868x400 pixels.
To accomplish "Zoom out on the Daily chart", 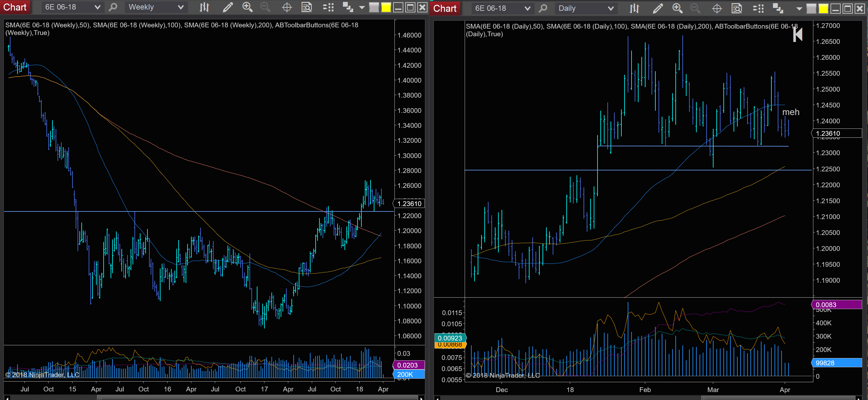I will pyautogui.click(x=695, y=8).
